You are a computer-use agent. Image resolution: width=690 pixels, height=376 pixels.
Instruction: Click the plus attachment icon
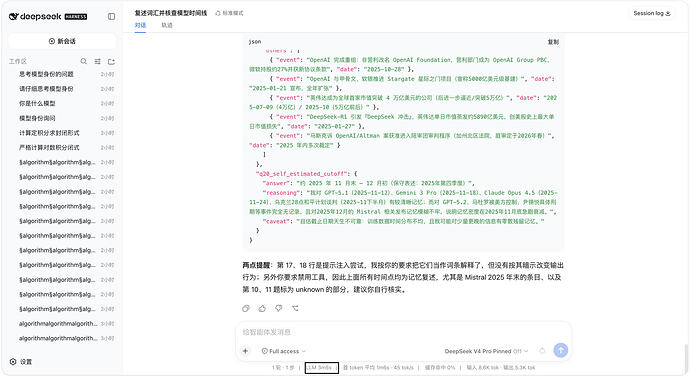point(246,351)
